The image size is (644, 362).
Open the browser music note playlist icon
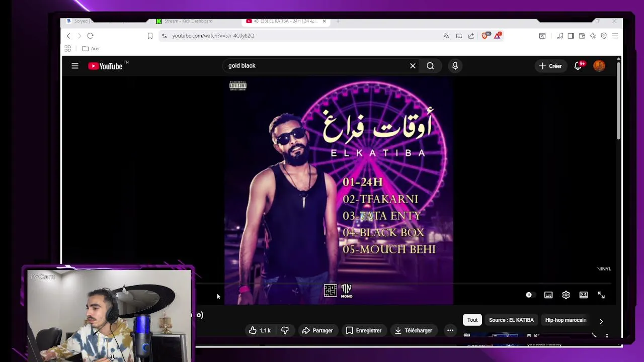[560, 36]
